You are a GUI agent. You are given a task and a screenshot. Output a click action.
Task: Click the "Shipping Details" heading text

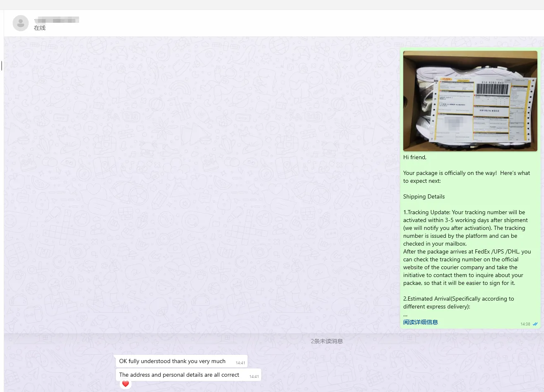[x=424, y=196]
